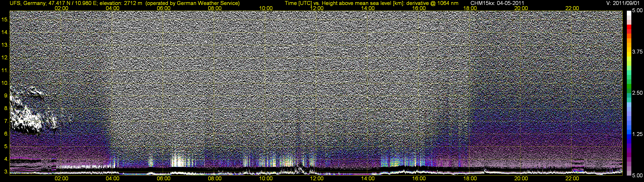Click the "15." km height axis label
Viewport: 644px width, 182px height.
(5, 20)
